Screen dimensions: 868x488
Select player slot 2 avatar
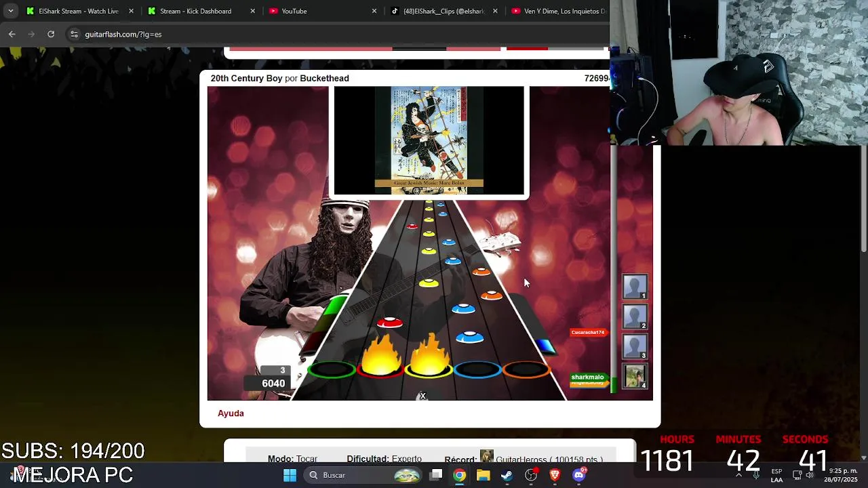[x=635, y=317]
